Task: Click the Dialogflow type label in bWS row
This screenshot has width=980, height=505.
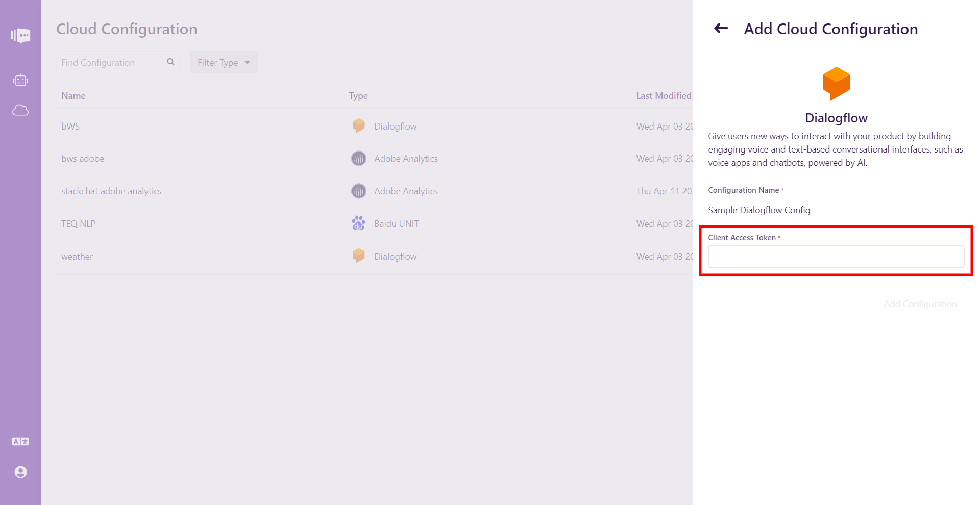Action: click(396, 127)
